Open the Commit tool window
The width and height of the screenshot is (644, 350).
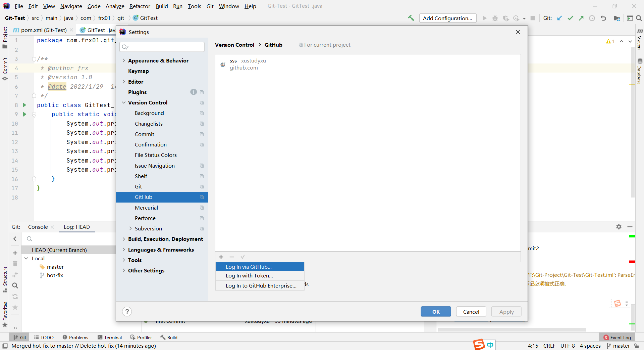click(x=5, y=69)
